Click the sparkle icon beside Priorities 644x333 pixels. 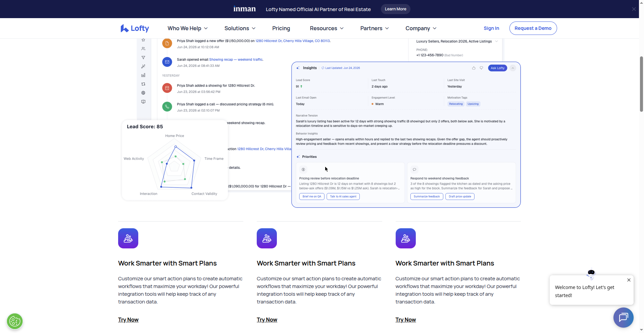(298, 157)
